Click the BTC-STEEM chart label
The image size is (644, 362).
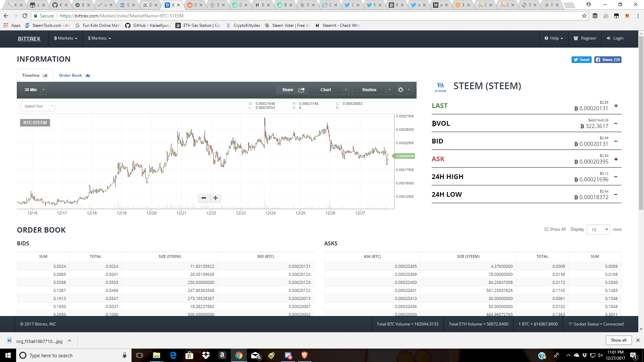coord(35,123)
